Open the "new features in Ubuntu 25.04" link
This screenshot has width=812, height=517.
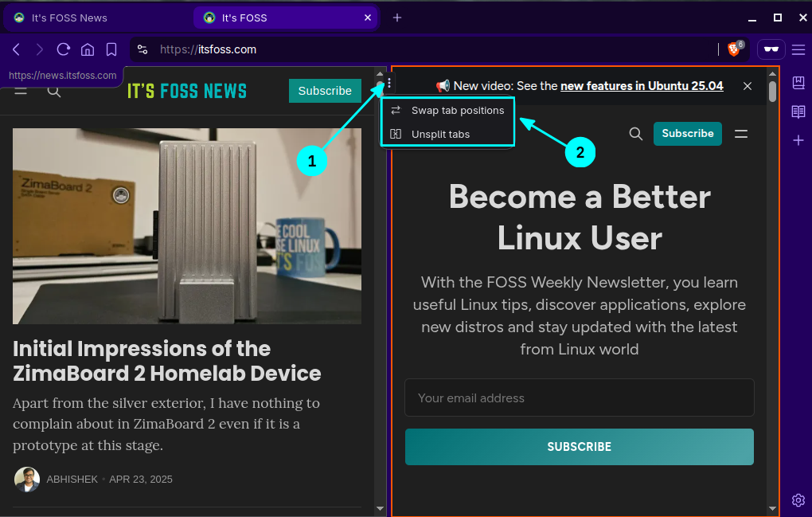click(x=642, y=85)
